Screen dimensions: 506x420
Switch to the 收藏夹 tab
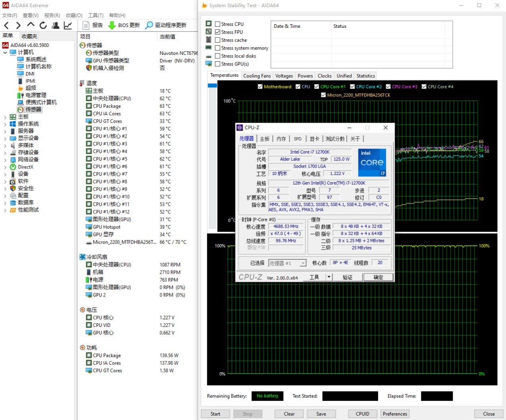click(x=29, y=36)
